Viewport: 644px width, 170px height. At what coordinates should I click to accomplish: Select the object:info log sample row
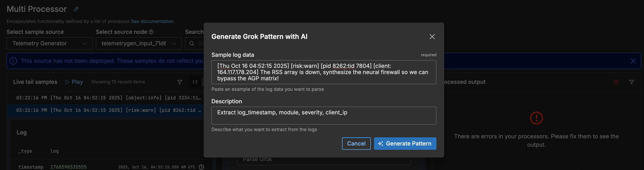pyautogui.click(x=108, y=98)
